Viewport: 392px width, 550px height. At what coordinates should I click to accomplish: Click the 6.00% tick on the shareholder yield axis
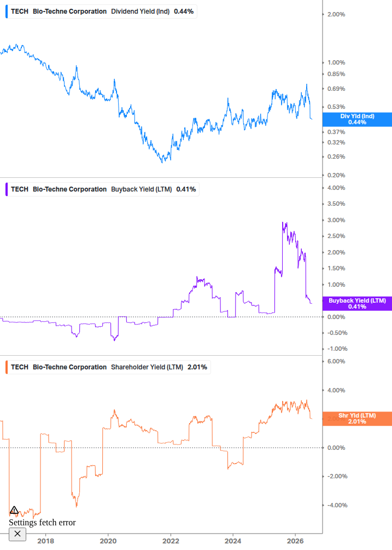(x=336, y=361)
